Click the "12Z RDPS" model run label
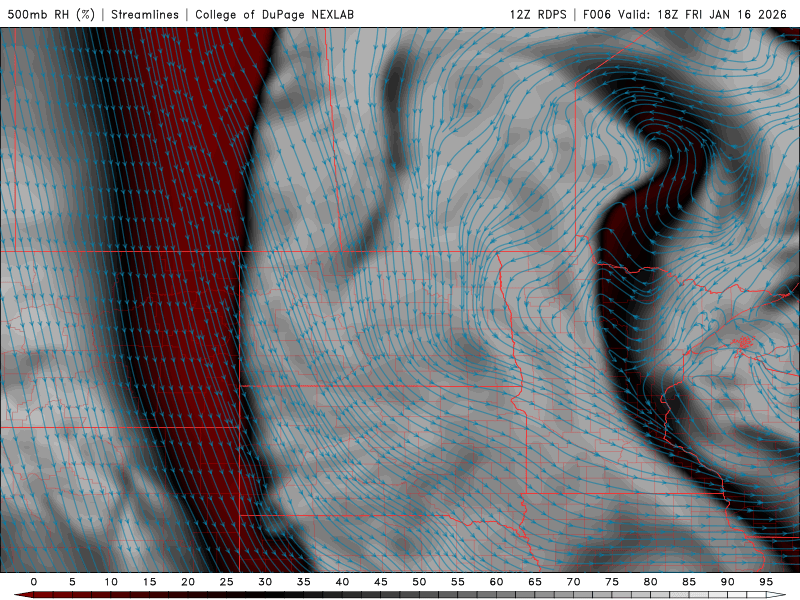This screenshot has height=600, width=800. [538, 14]
